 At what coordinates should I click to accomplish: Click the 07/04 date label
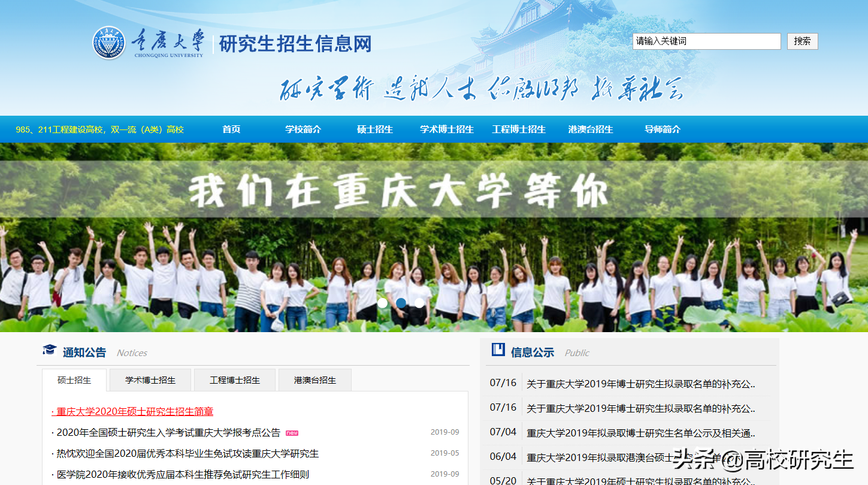503,432
